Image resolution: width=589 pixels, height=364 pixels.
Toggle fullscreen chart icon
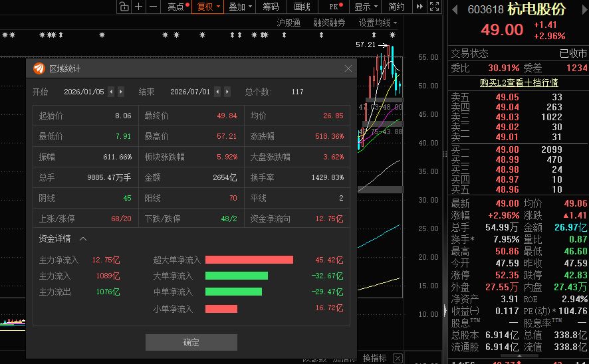coord(434,7)
